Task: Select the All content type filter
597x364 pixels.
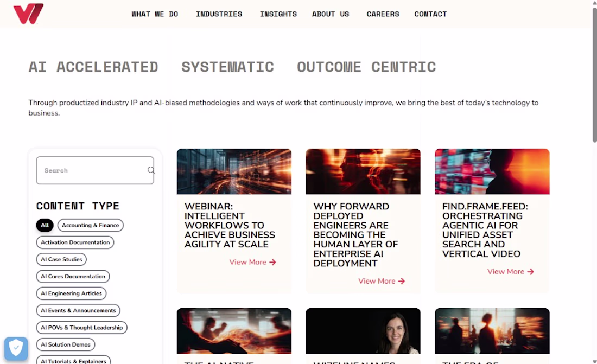Action: click(45, 225)
